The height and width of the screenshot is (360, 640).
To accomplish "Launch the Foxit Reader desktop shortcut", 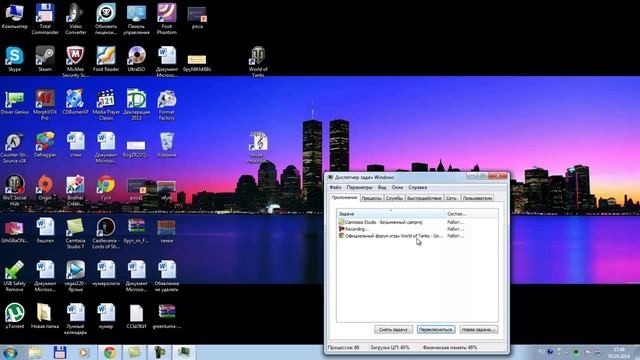I will pos(106,59).
